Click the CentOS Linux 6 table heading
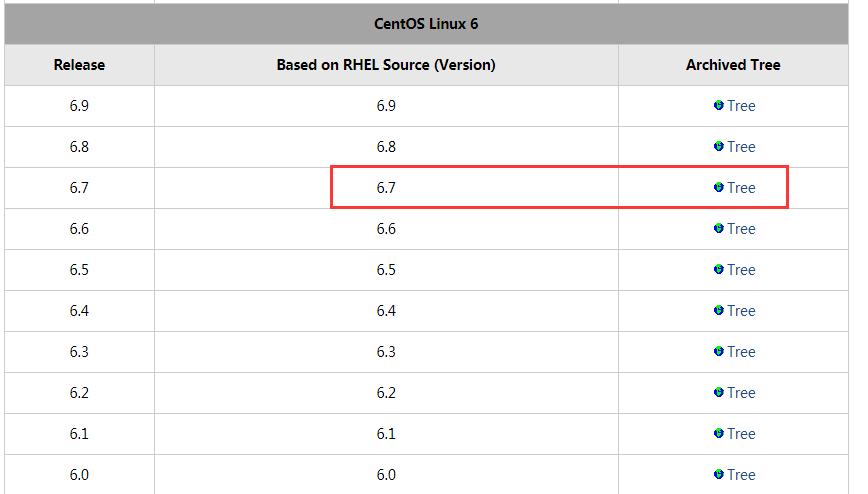Viewport: 868px width, 494px height. pos(426,24)
